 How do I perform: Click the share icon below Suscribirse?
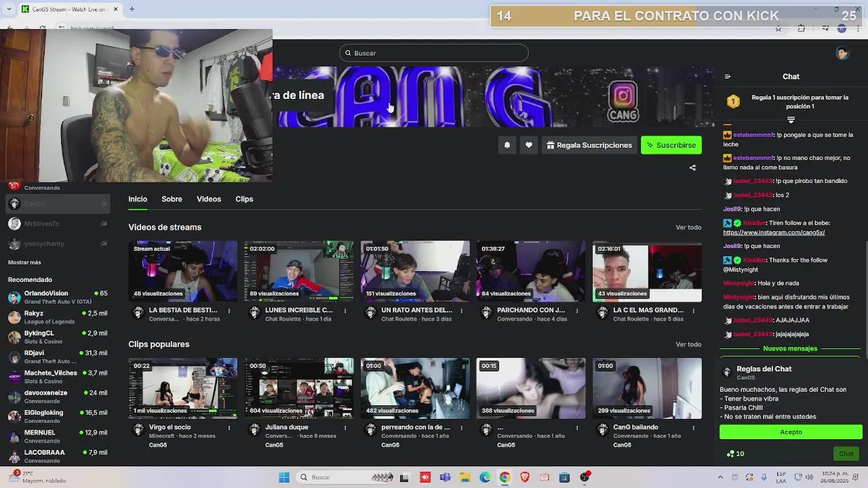(692, 167)
